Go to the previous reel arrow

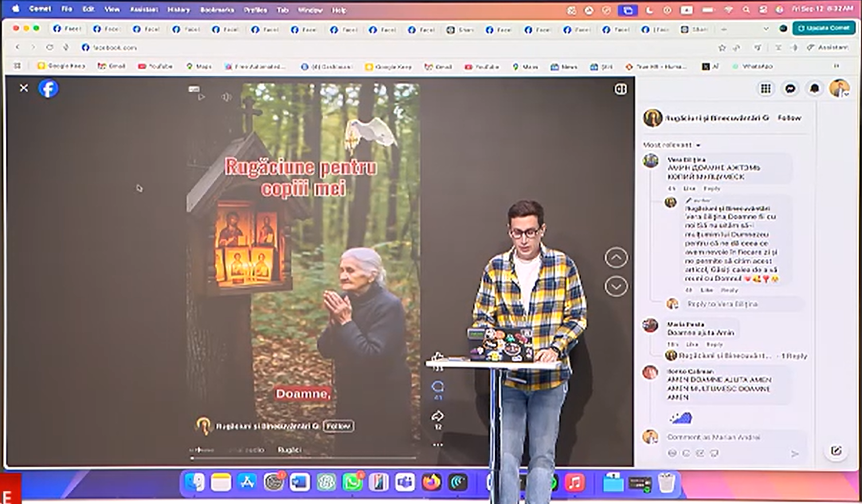(616, 258)
